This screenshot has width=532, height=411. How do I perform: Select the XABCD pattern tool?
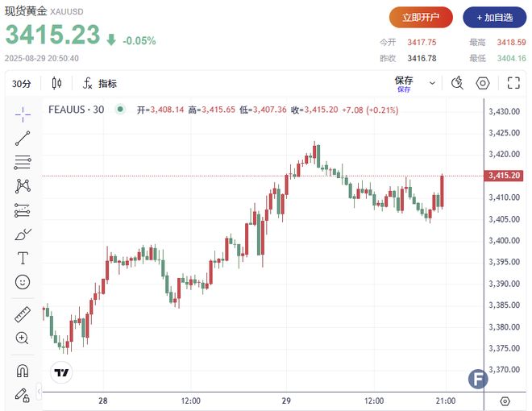click(23, 186)
